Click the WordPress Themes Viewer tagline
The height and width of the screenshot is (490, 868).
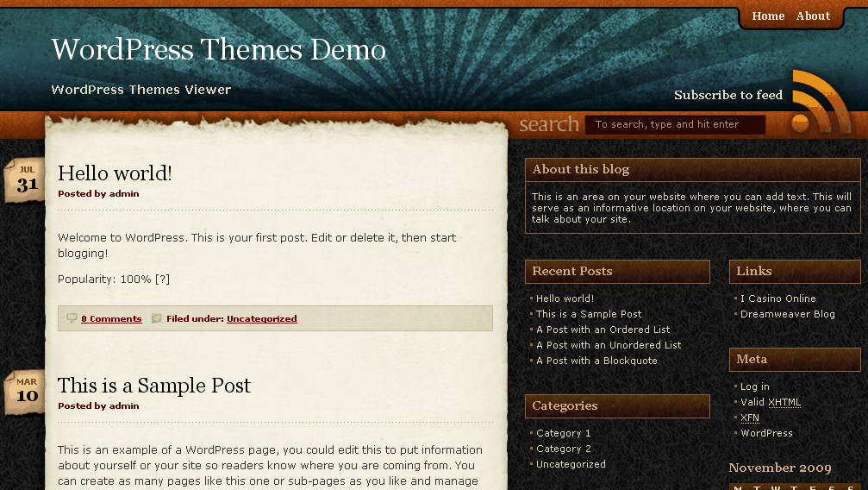(141, 90)
